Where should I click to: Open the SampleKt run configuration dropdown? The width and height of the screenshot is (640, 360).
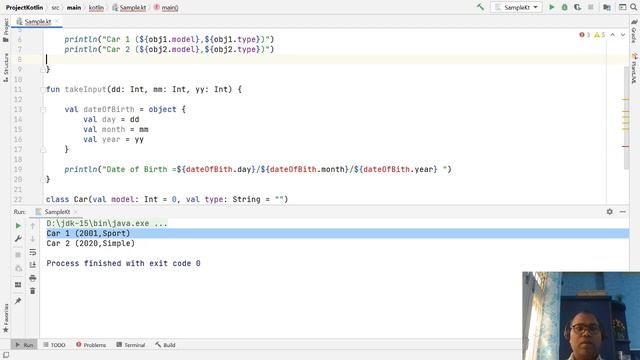coord(516,7)
